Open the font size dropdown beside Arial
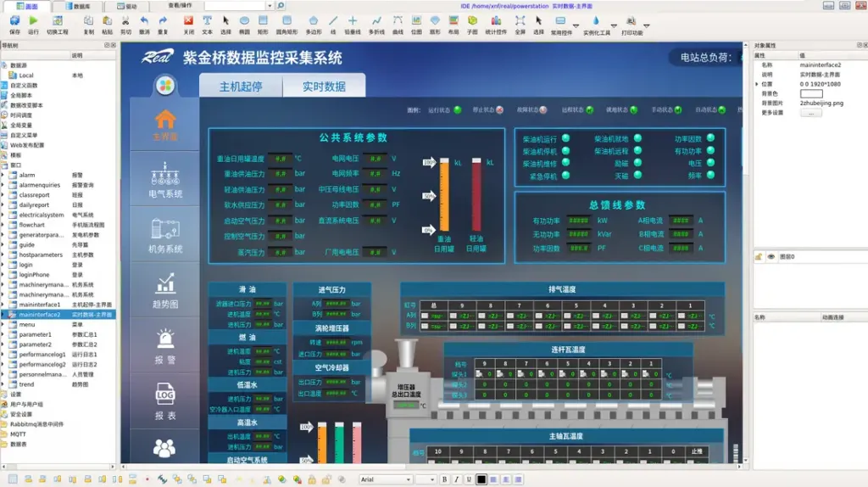 (432, 479)
